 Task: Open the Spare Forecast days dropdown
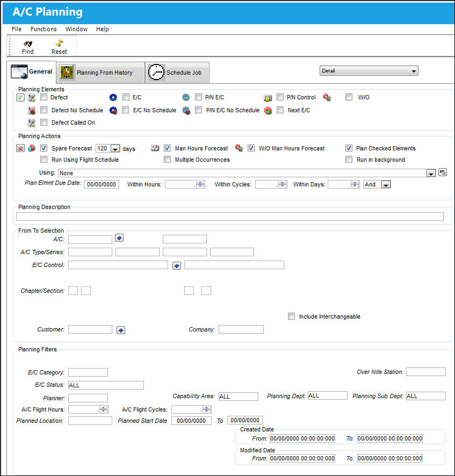coord(115,148)
